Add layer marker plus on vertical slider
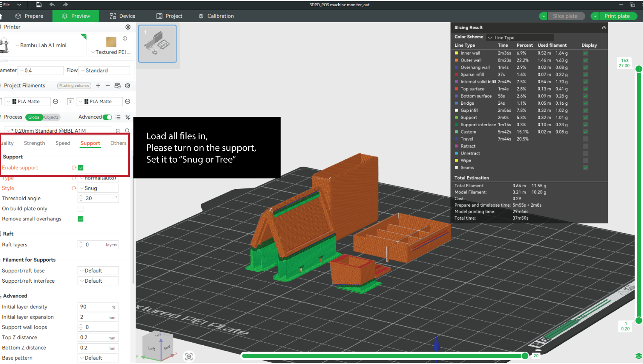The height and width of the screenshot is (364, 643). coord(639,69)
